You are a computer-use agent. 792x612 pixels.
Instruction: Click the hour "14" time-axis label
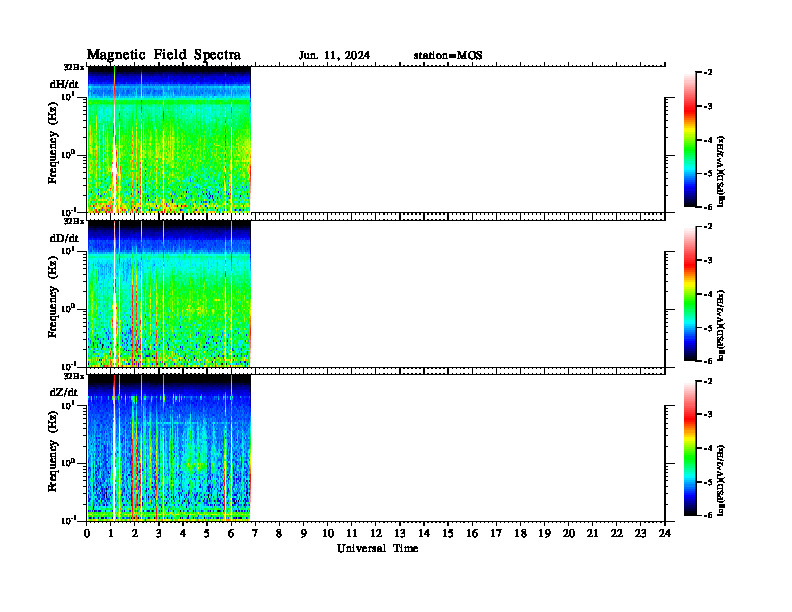424,534
